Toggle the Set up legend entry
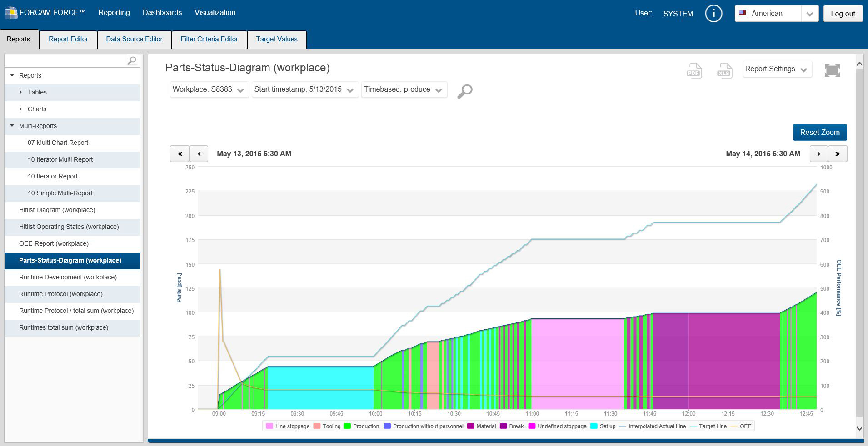 click(x=607, y=426)
